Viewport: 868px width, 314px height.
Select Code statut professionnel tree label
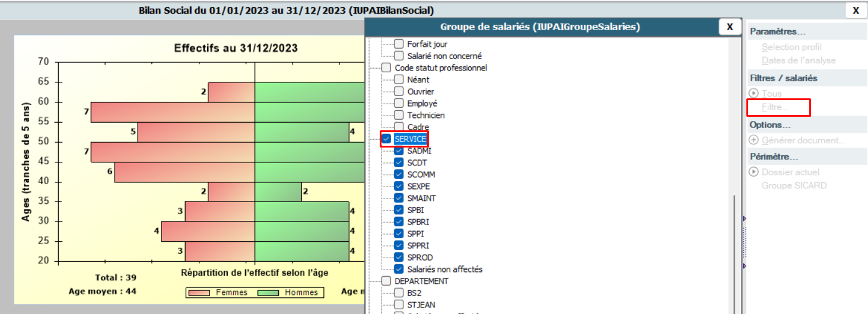coord(441,68)
